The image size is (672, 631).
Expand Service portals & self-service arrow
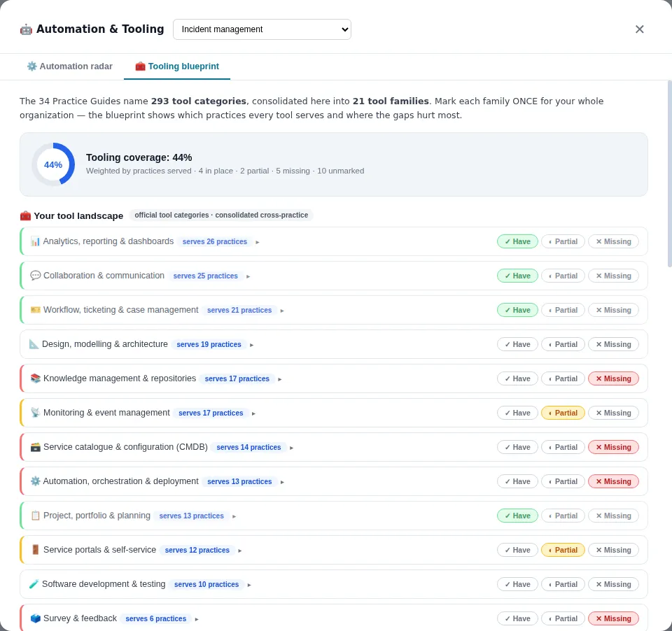(240, 551)
